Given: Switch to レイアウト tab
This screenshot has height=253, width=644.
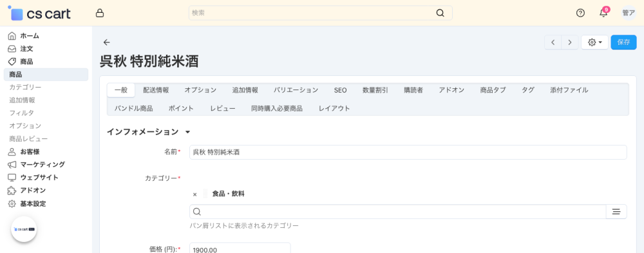Looking at the screenshot, I should click(335, 108).
